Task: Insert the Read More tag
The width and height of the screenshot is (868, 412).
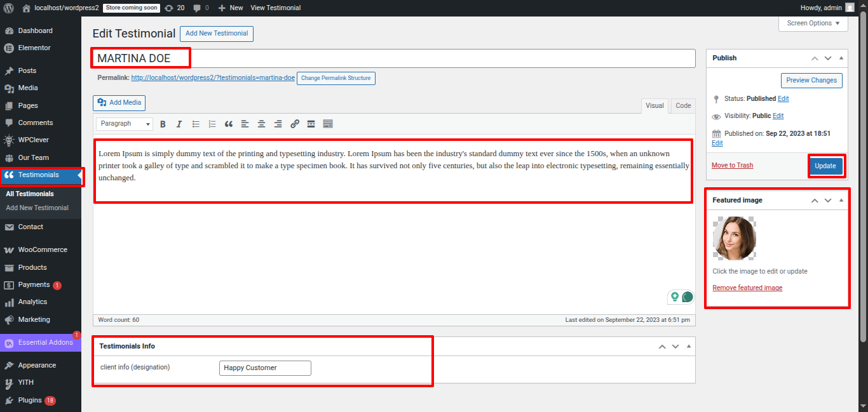Action: (311, 124)
